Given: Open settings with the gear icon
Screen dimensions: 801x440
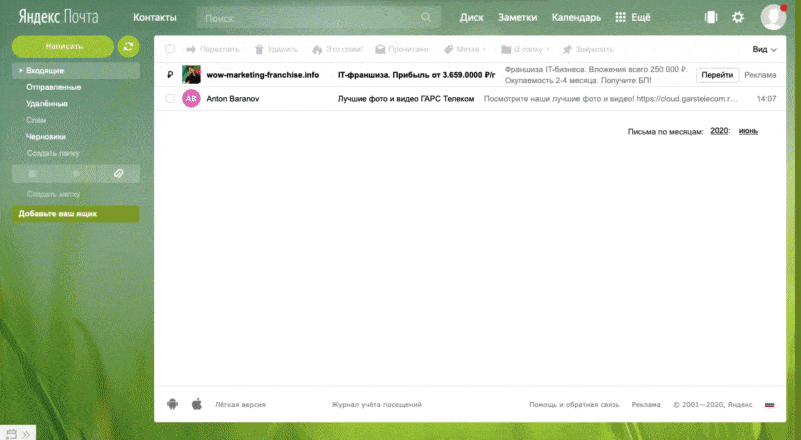Looking at the screenshot, I should (738, 17).
